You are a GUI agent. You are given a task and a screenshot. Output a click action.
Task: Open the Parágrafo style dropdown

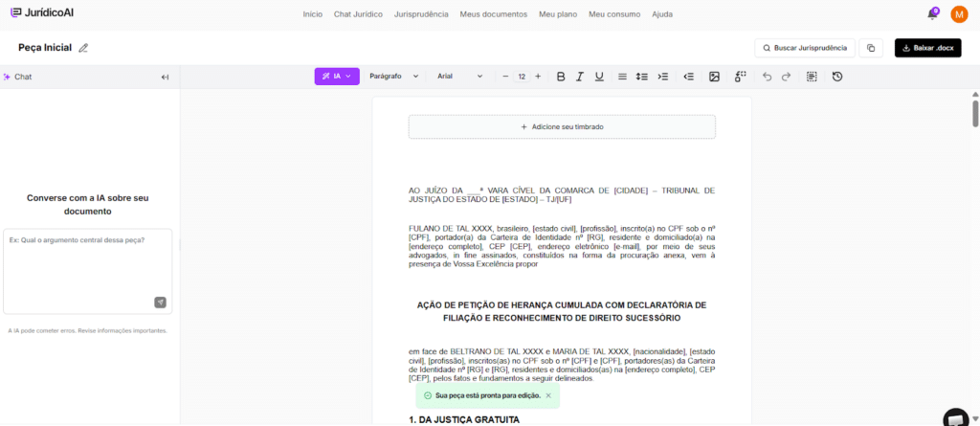393,77
